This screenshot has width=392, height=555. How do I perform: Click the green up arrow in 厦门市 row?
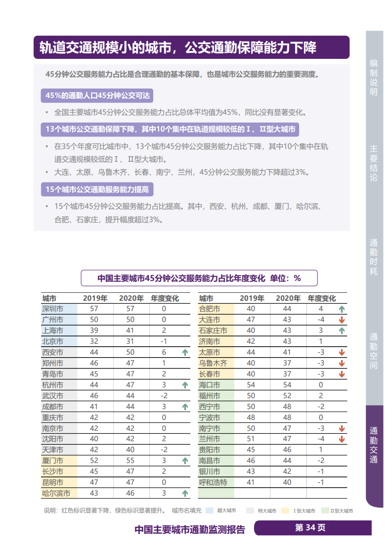(185, 461)
